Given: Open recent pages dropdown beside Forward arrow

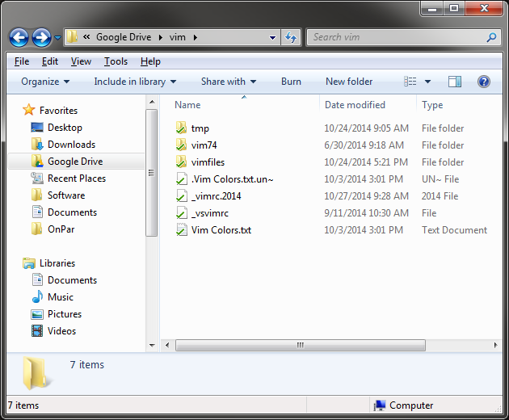Looking at the screenshot, I should (x=57, y=38).
